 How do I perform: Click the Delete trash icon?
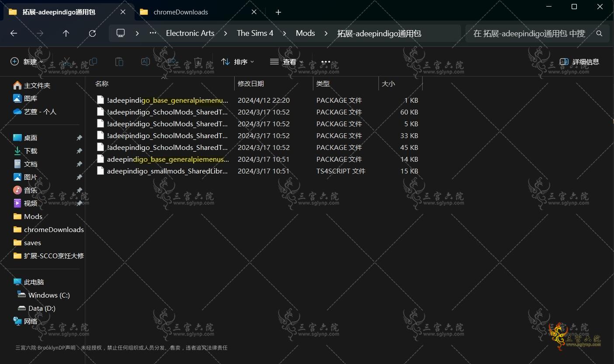198,62
